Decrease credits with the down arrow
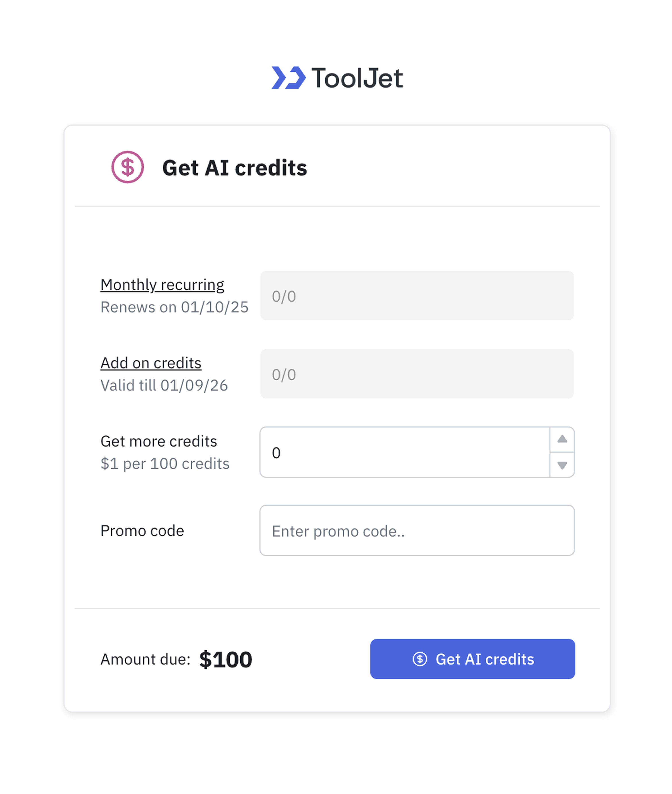This screenshot has height=794, width=672. pyautogui.click(x=562, y=465)
